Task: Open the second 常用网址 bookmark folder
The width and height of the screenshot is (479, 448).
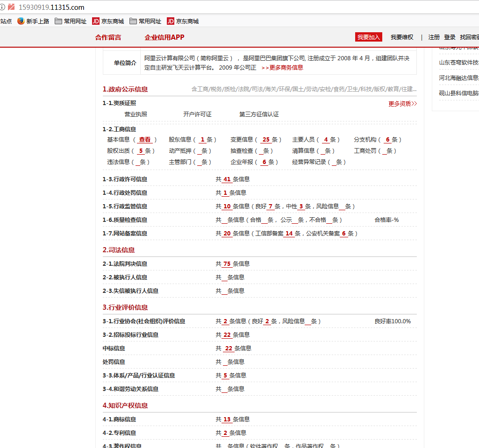Action: click(x=145, y=21)
